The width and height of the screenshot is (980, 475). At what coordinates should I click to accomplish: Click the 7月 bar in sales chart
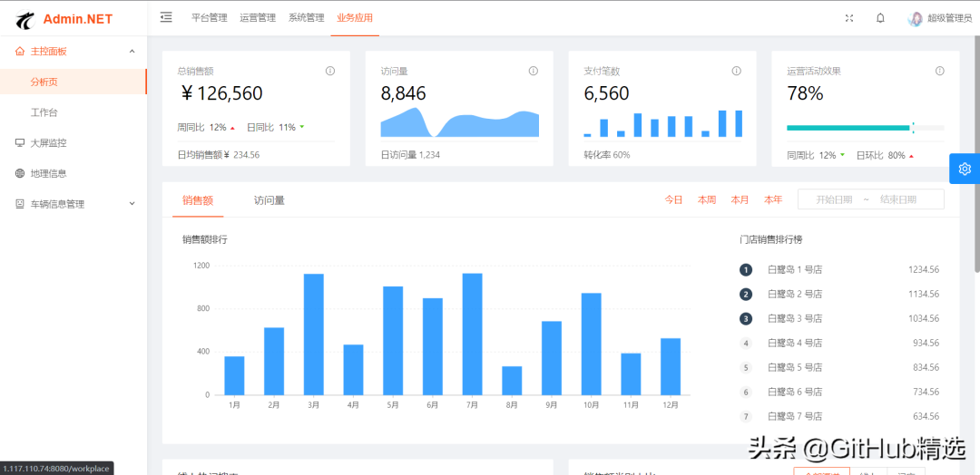click(x=472, y=334)
